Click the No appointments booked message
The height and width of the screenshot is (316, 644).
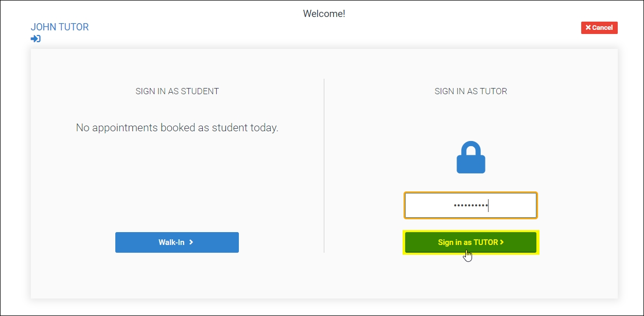(177, 128)
